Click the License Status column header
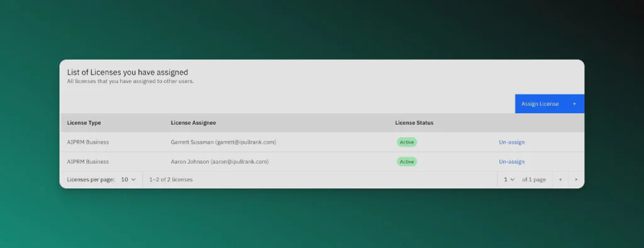Image resolution: width=644 pixels, height=248 pixels. tap(414, 123)
